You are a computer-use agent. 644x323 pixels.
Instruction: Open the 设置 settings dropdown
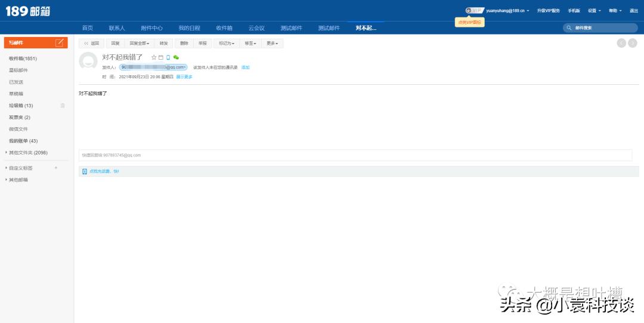595,11
